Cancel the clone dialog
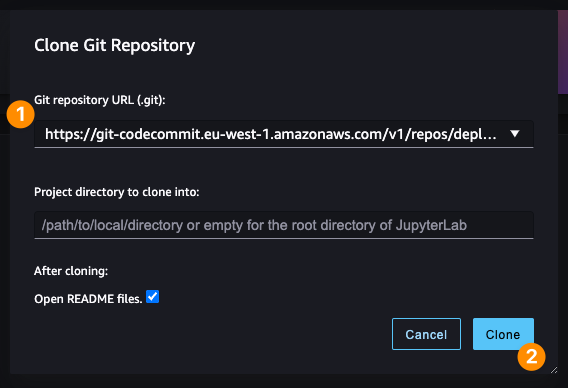 [426, 334]
